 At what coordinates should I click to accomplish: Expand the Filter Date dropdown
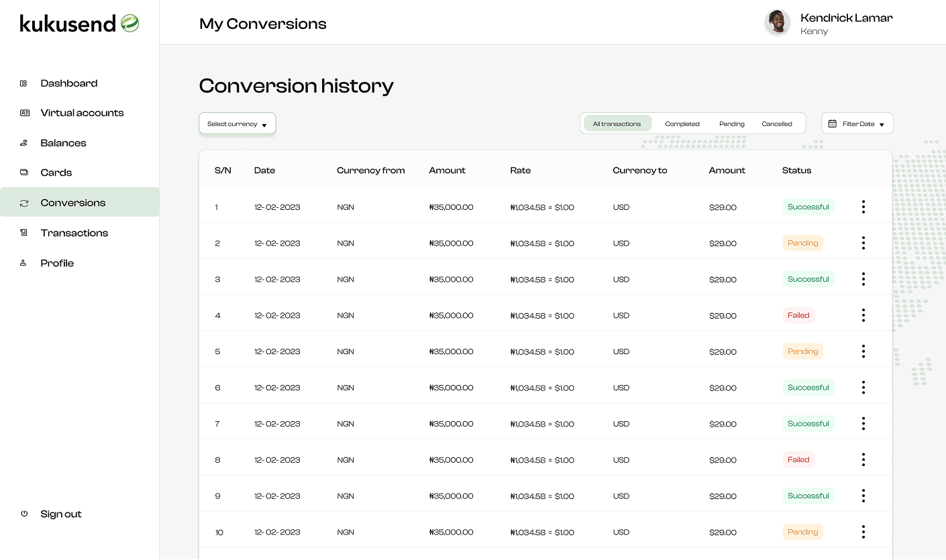[857, 123]
